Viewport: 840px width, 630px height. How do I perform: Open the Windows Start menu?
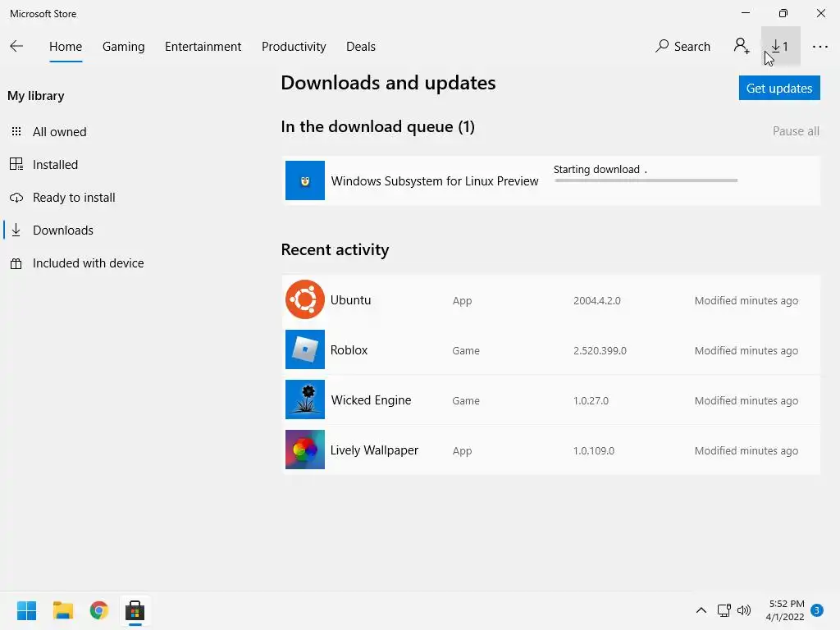(26, 610)
